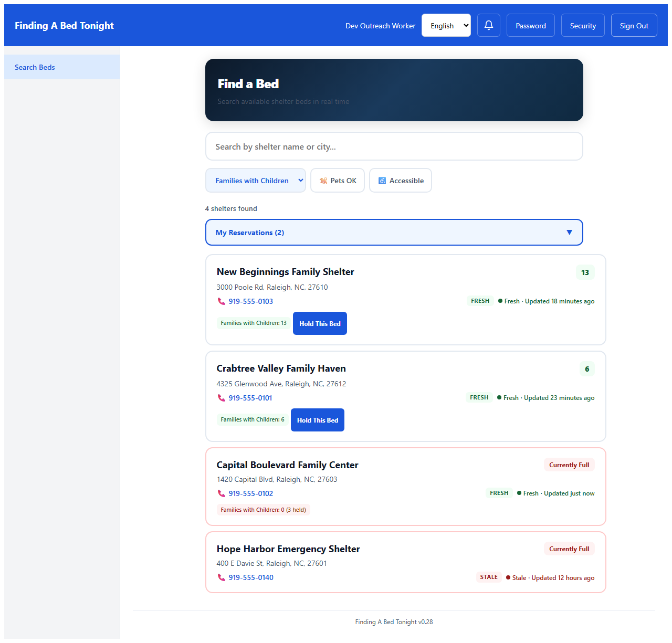Click green Fresh status dot on New Beginnings
Viewport: 672px width, 643px height.
click(499, 301)
